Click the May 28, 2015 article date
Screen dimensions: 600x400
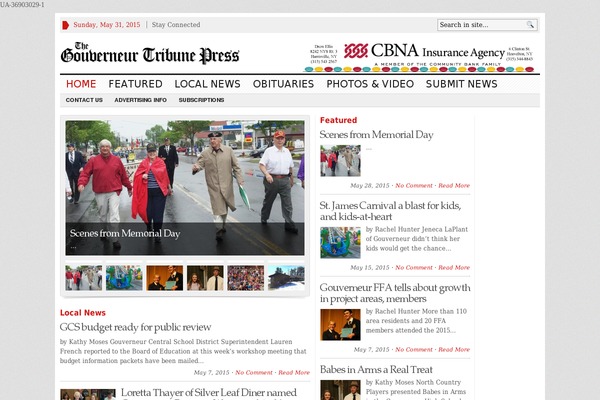(370, 185)
